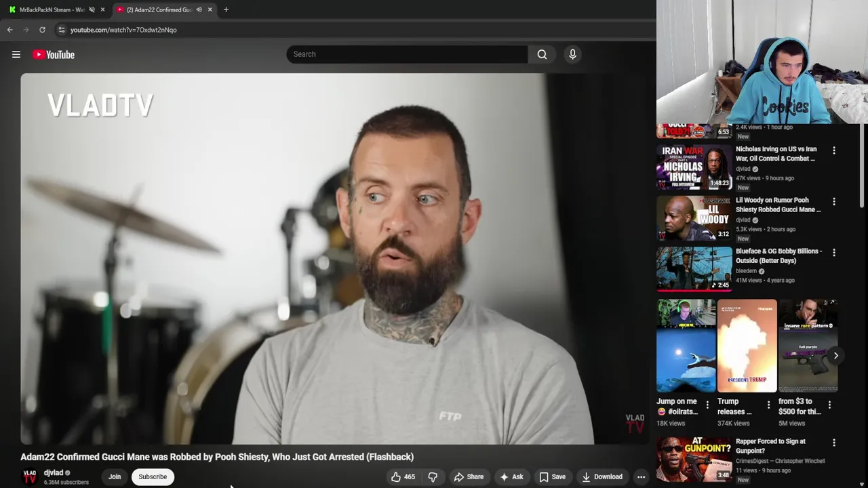868x488 pixels.
Task: Click the search magnifier button
Action: click(542, 54)
